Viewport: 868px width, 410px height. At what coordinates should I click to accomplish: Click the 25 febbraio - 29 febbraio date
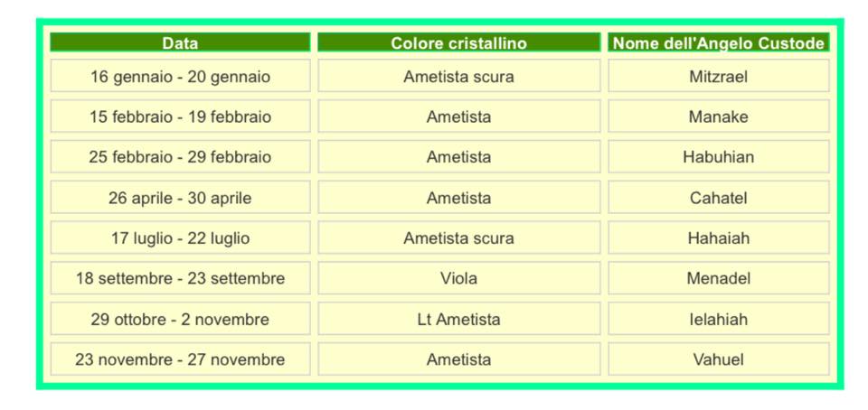[x=180, y=157]
